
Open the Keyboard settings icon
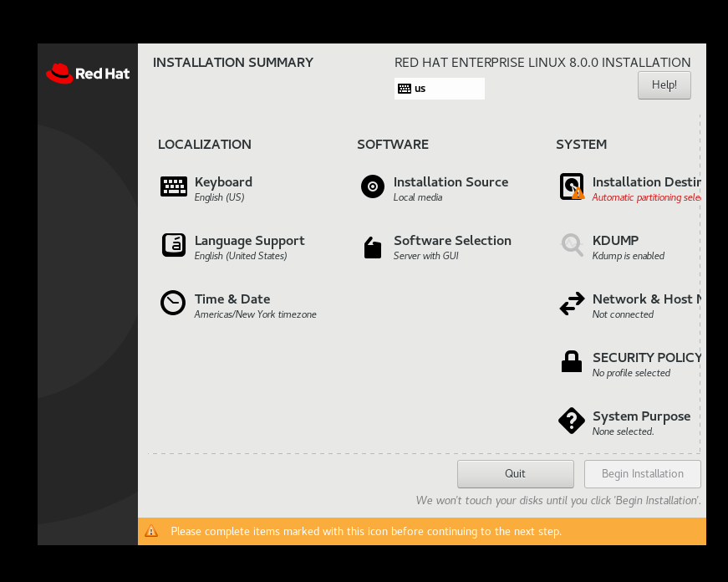coord(174,186)
